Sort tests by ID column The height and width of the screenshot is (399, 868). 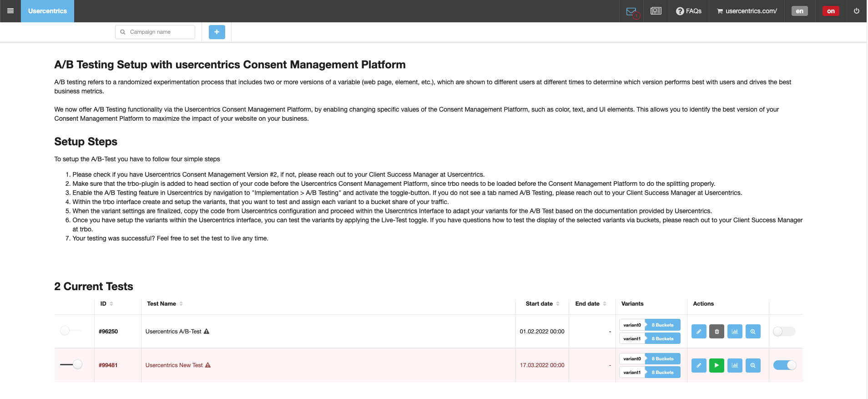(x=106, y=304)
